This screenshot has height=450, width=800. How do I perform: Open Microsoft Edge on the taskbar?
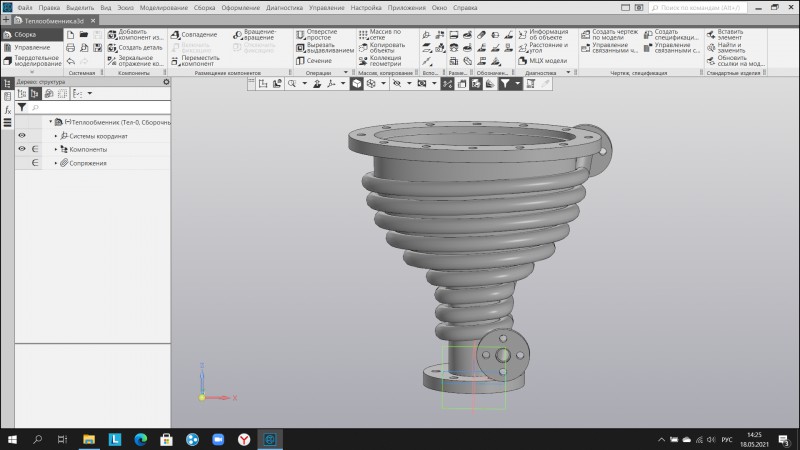click(x=141, y=439)
